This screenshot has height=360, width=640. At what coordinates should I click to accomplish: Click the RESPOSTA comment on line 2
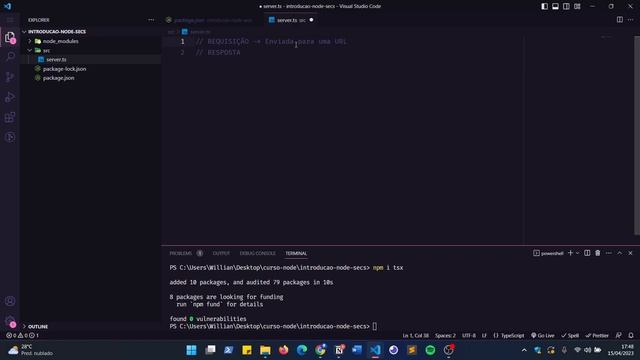[218, 52]
